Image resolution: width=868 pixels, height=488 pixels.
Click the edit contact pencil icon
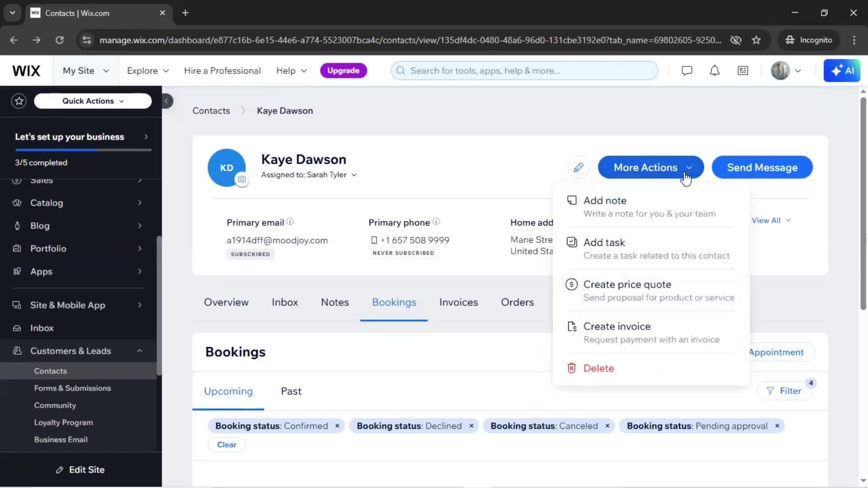point(578,168)
